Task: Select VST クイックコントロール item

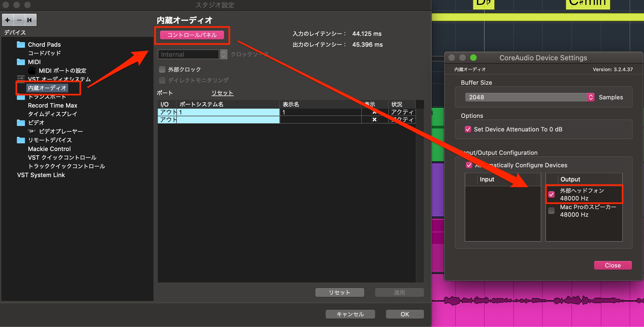Action: (62, 158)
